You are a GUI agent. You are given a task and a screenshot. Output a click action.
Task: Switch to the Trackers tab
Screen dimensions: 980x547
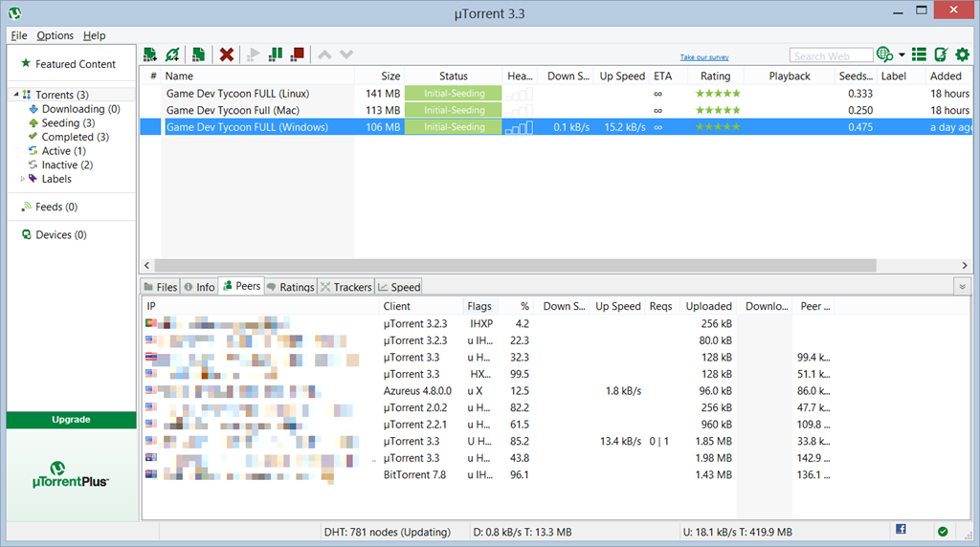[345, 287]
